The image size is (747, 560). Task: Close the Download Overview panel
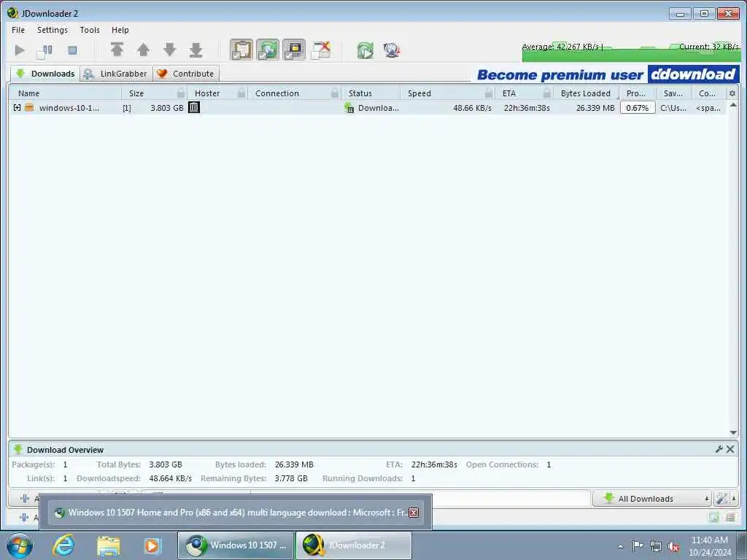[730, 449]
